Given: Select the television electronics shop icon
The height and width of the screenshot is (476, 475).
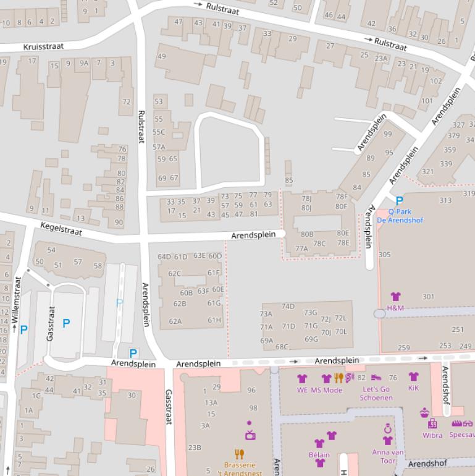Looking at the screenshot, I should (250, 435).
